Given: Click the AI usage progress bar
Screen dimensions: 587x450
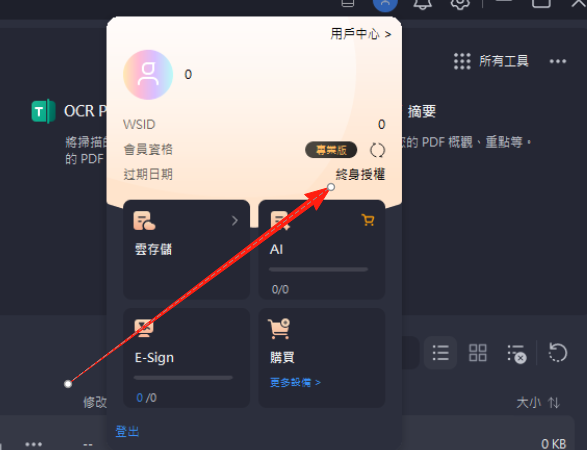Looking at the screenshot, I should [x=318, y=269].
